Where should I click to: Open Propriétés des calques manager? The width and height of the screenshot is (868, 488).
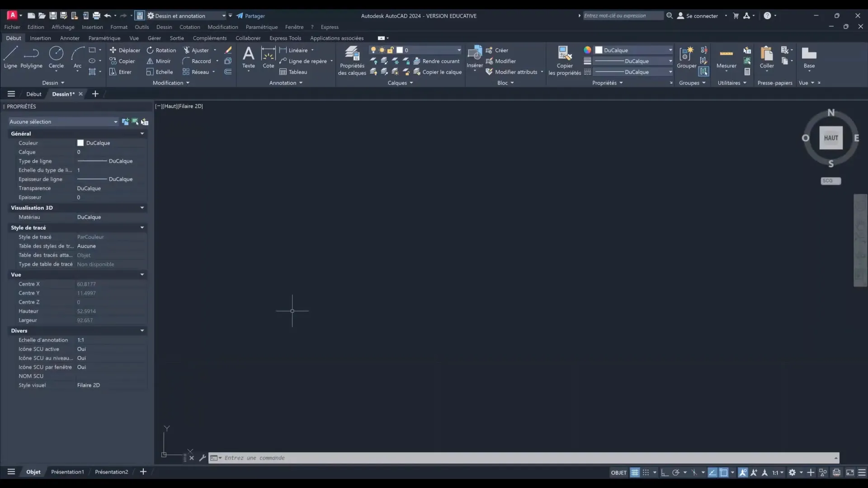352,61
